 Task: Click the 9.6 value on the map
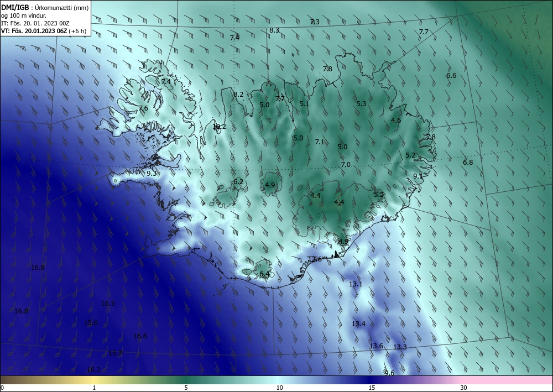[389, 373]
